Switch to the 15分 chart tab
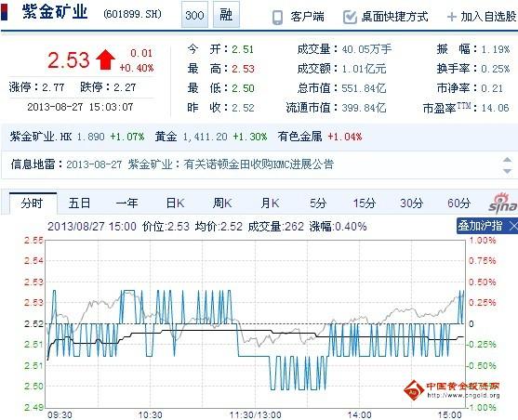The height and width of the screenshot is (420, 518). (365, 203)
